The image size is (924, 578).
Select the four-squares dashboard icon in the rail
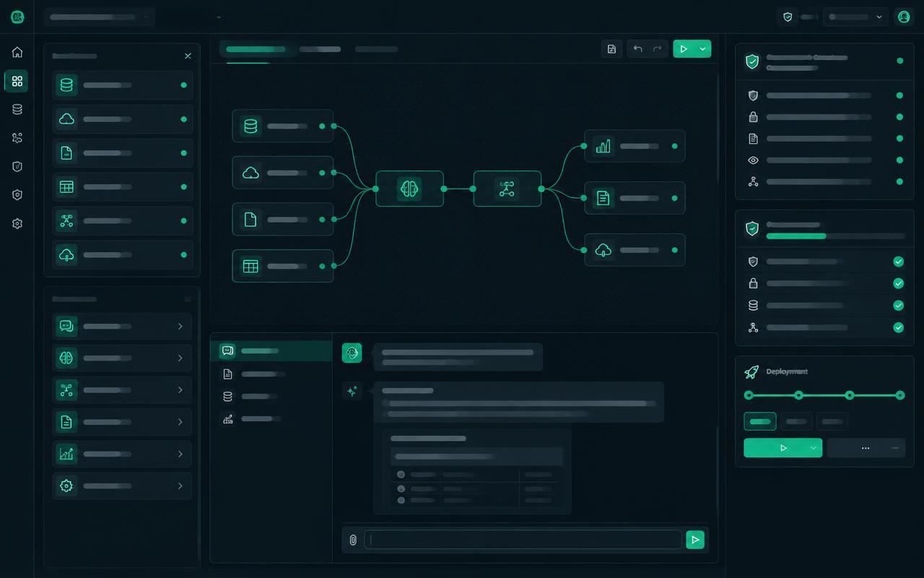click(x=17, y=81)
